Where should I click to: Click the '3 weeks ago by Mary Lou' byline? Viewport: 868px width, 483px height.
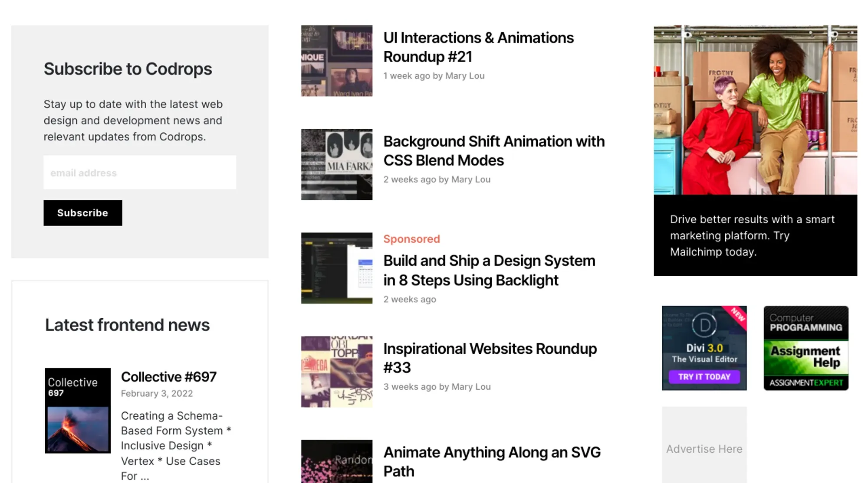437,386
